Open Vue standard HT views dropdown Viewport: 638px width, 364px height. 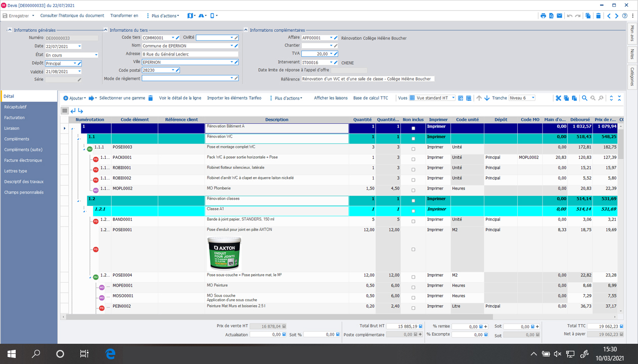(453, 98)
